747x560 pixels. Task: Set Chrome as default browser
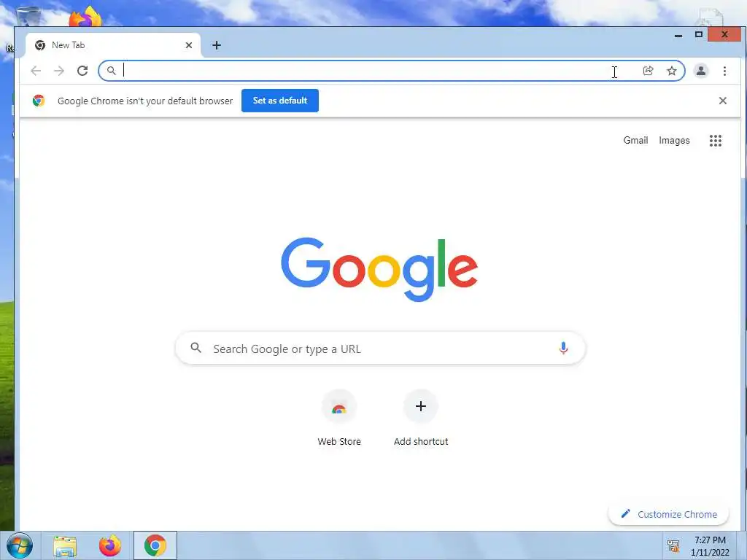[280, 101]
